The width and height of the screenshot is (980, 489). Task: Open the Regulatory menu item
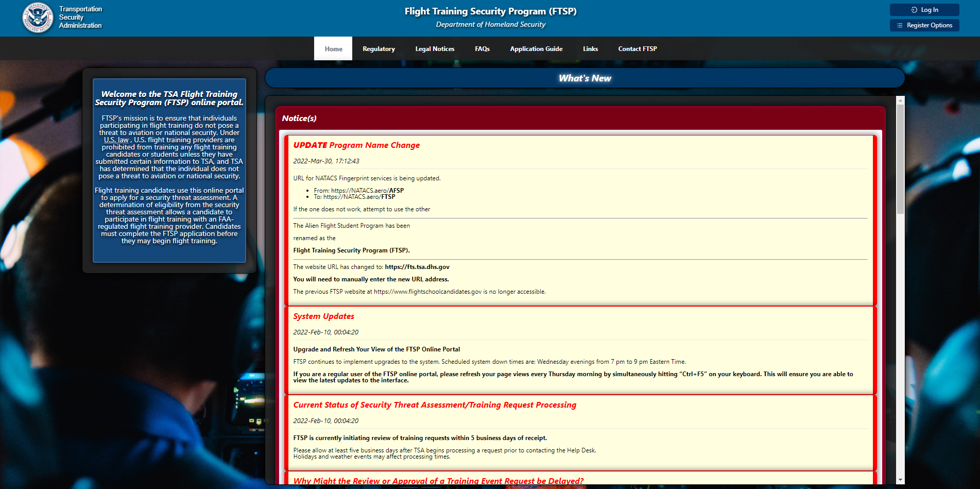pos(379,49)
